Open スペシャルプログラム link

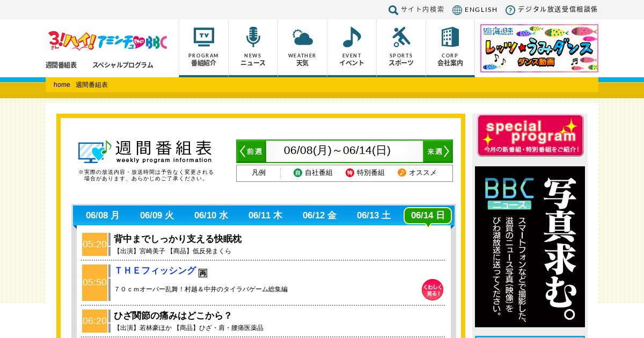pyautogui.click(x=123, y=65)
